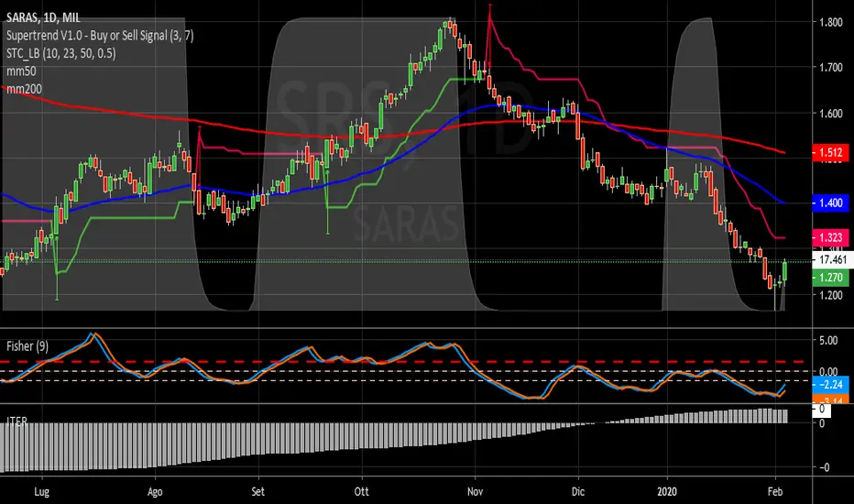
Task: Click the 1.200 price axis label
Action: (830, 295)
